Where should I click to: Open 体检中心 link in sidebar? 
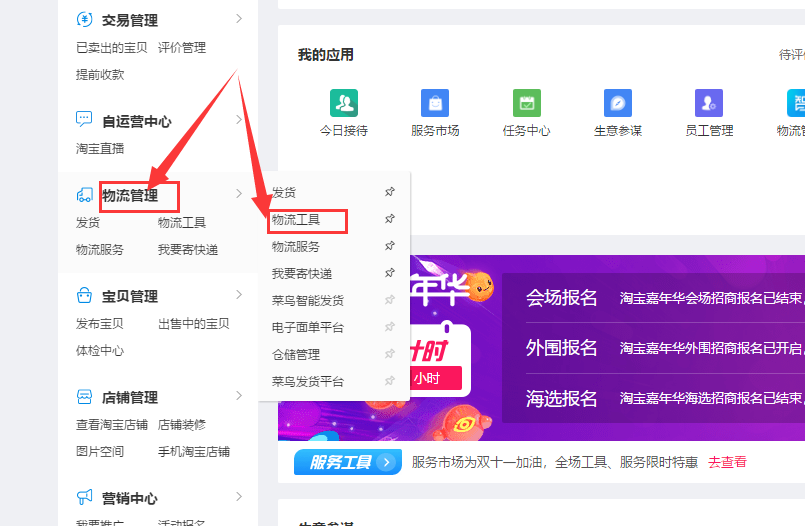(100, 351)
